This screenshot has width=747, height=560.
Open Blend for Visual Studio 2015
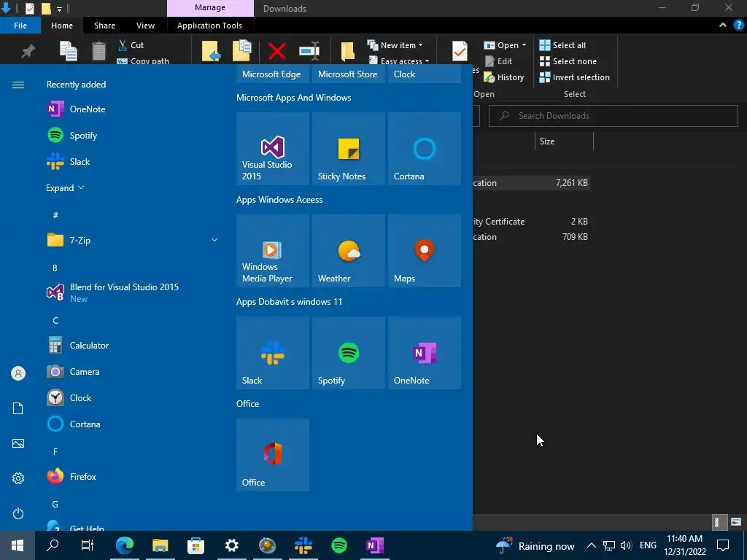(x=133, y=292)
